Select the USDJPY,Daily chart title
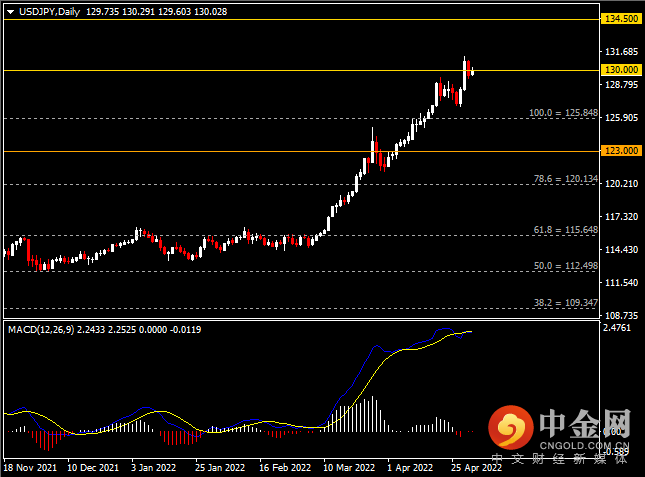Image resolution: width=645 pixels, height=477 pixels. [49, 12]
